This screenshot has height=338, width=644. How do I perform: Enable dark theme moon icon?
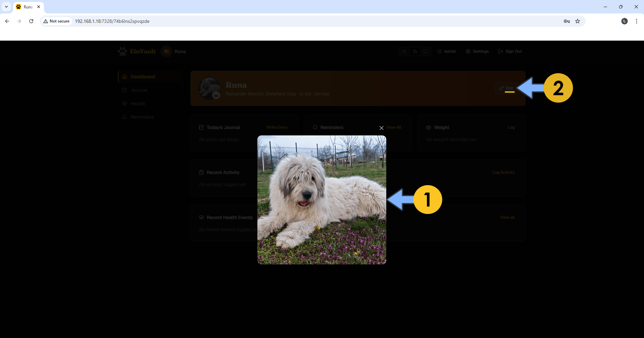coord(415,51)
